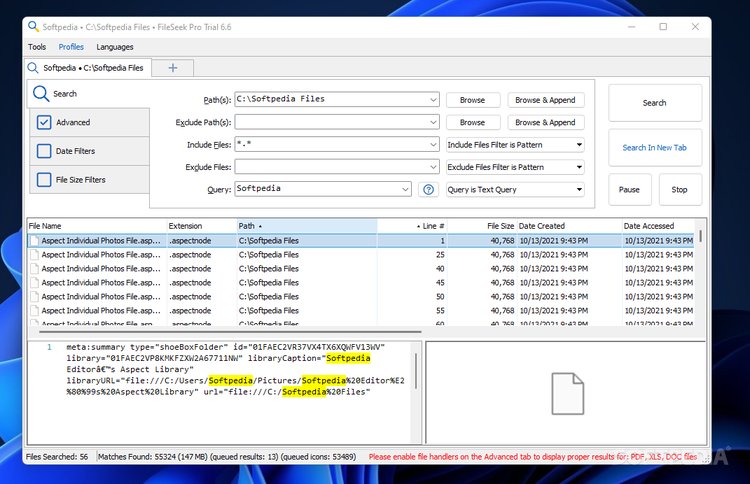
Task: Add a new search tab with plus
Action: pyautogui.click(x=173, y=68)
